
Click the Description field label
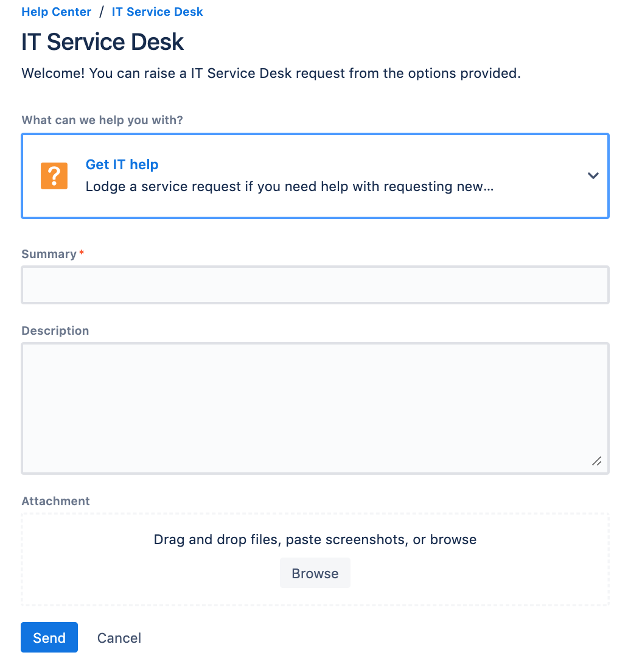pos(55,331)
